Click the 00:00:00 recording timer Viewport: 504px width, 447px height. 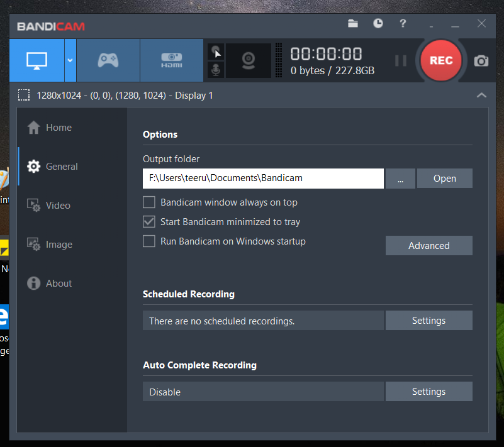coord(327,53)
